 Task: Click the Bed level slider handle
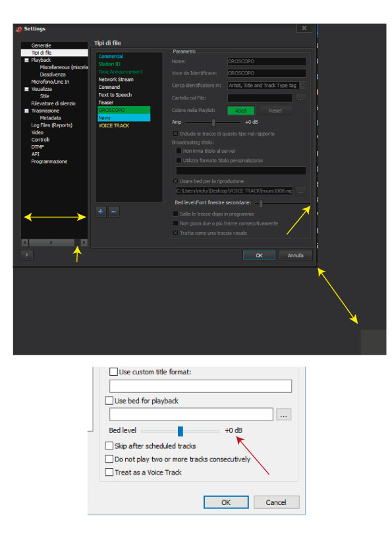tap(181, 431)
